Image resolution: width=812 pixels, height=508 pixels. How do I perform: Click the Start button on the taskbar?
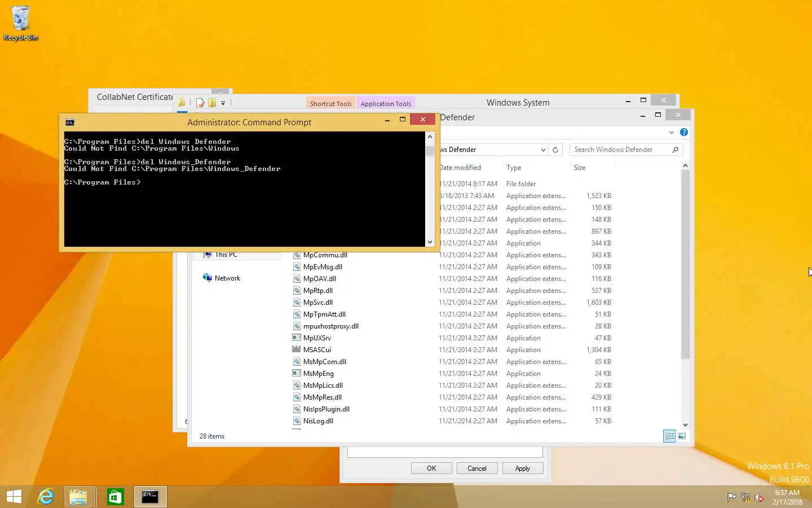14,497
